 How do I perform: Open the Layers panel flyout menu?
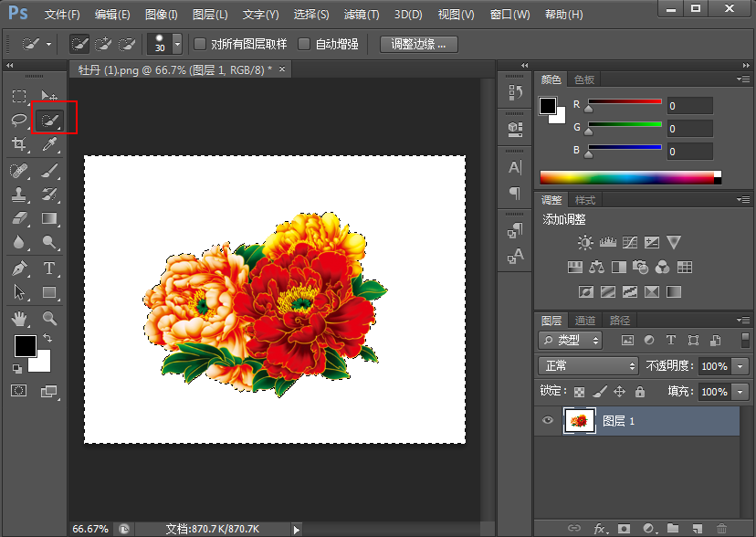(x=742, y=320)
